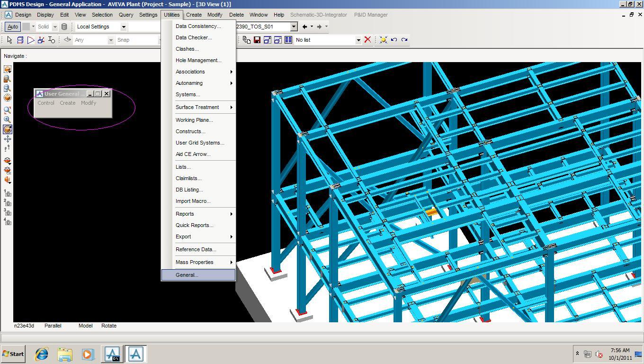Open the 2390_TOS_S01 element dropdown
The image size is (644, 364).
(x=294, y=27)
